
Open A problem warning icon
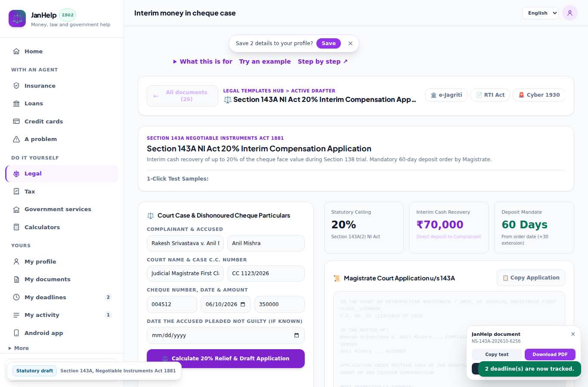tap(16, 139)
